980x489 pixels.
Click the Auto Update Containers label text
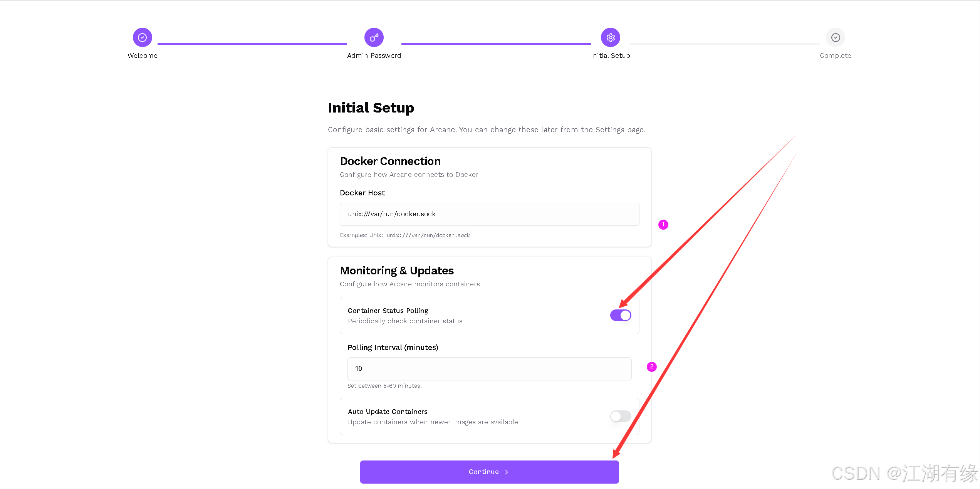coord(388,412)
